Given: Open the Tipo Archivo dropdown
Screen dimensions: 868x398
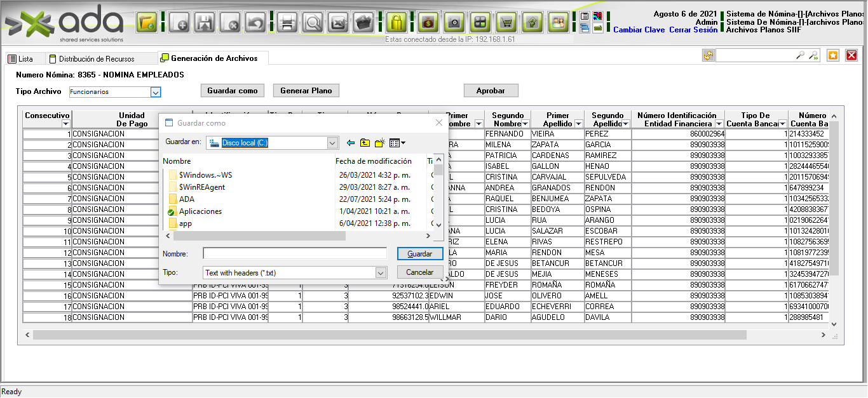Looking at the screenshot, I should pos(155,92).
